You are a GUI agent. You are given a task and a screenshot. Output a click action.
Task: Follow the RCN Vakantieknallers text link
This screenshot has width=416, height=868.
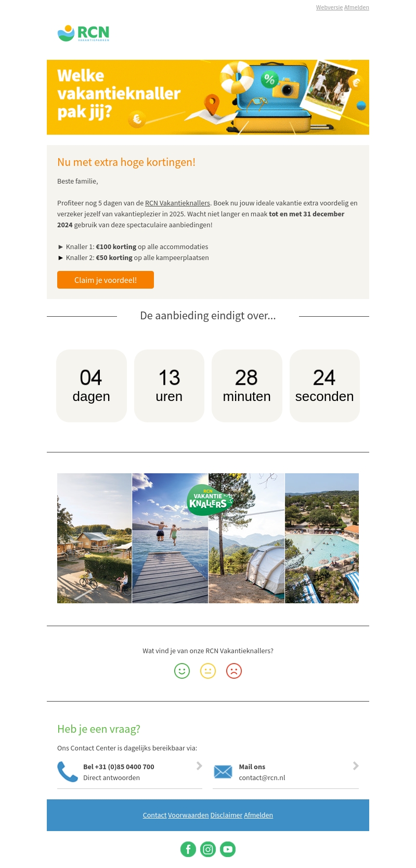click(x=177, y=203)
